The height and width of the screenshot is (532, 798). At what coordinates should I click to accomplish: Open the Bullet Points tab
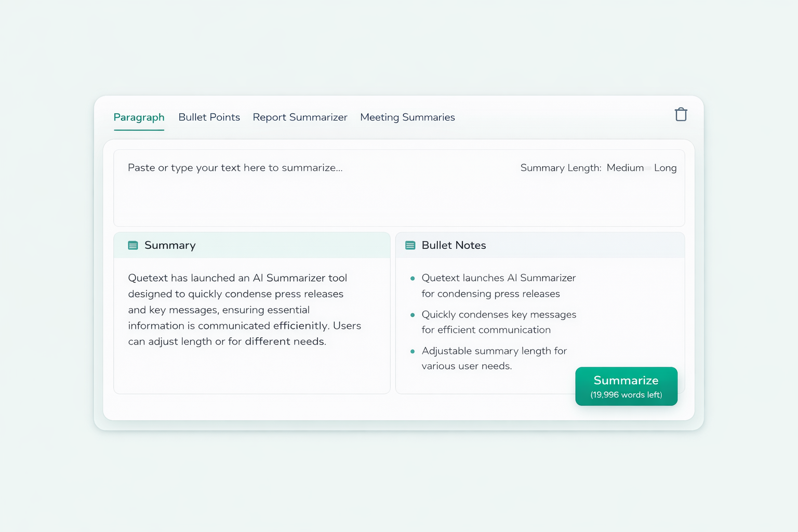tap(209, 117)
